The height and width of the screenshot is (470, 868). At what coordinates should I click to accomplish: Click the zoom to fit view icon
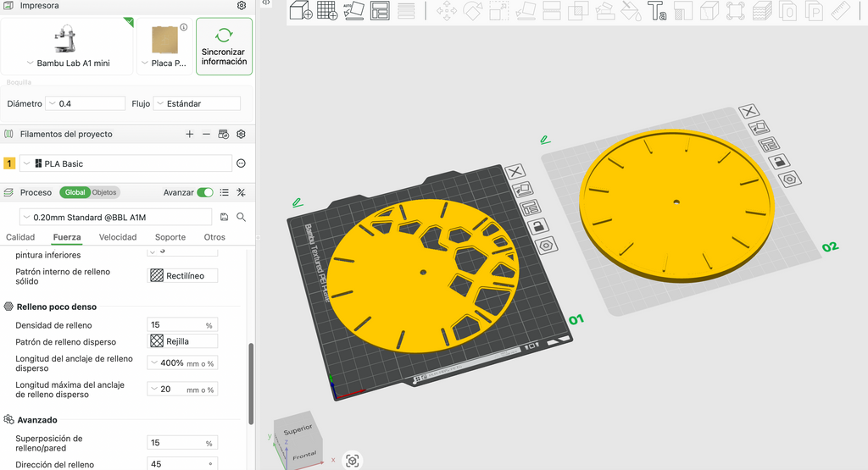pyautogui.click(x=352, y=460)
